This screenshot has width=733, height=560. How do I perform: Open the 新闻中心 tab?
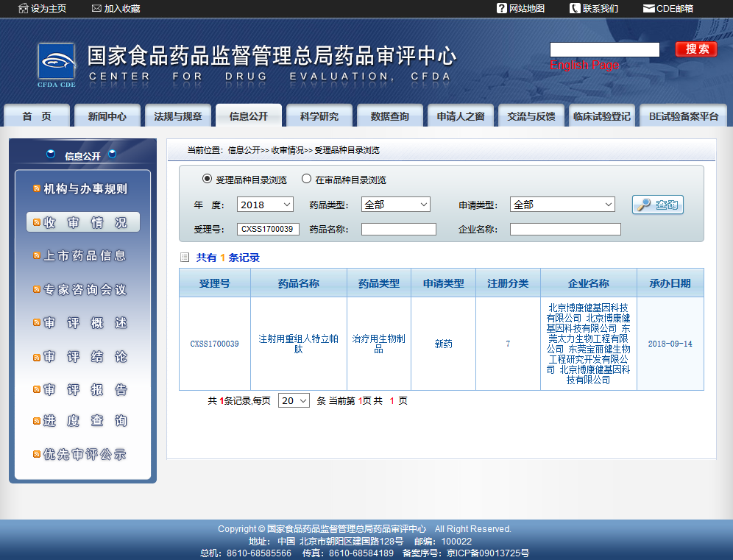[107, 116]
